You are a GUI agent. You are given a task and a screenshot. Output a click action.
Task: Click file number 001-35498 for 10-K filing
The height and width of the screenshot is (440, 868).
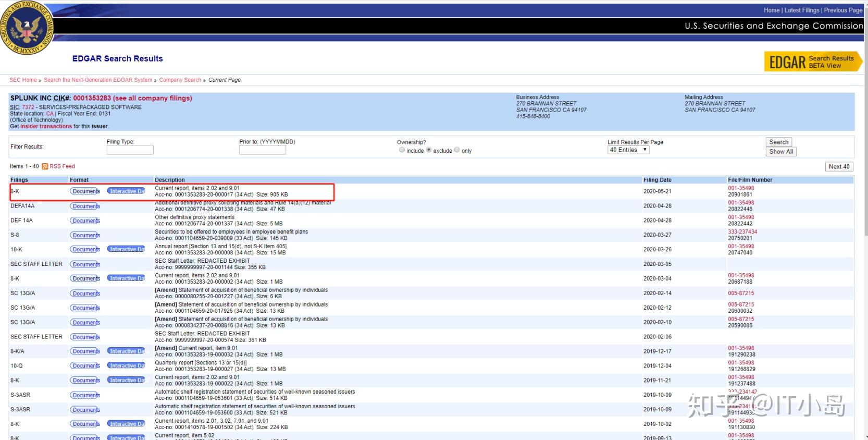pyautogui.click(x=741, y=247)
